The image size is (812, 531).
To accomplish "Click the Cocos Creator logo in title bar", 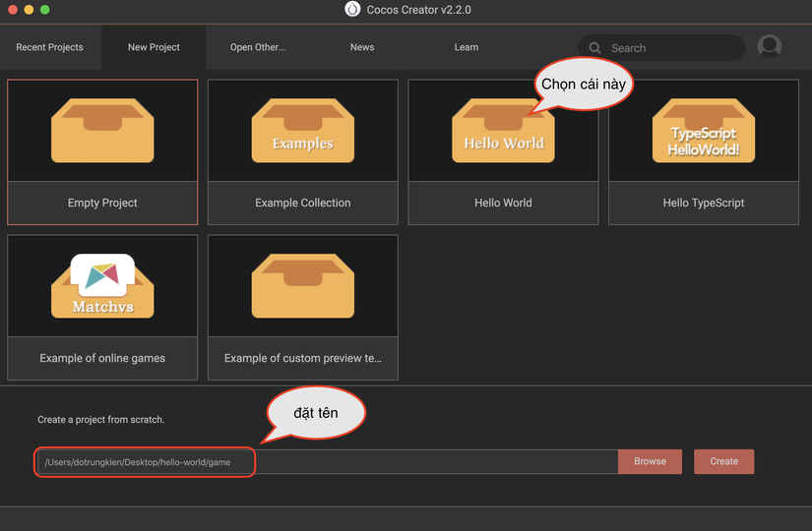I will tap(352, 9).
